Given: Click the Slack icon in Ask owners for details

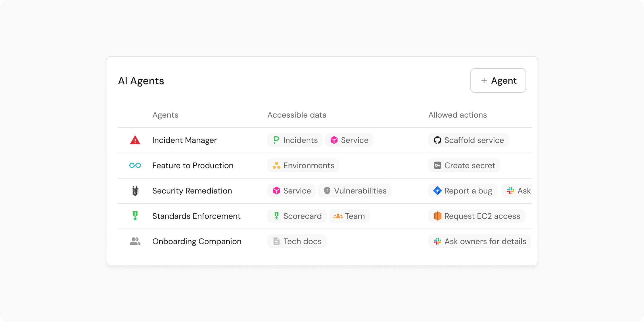Looking at the screenshot, I should (437, 241).
